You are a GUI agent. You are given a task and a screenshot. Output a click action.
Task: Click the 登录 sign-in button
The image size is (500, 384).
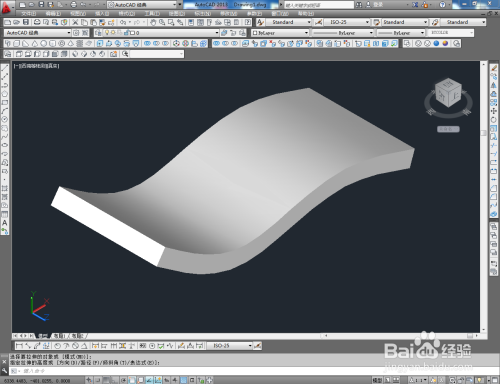coord(378,5)
